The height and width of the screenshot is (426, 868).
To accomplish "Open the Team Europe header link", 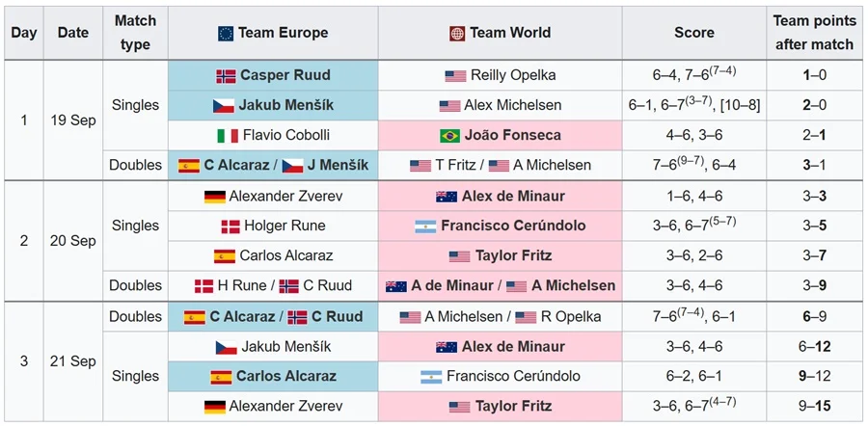I will click(x=283, y=33).
